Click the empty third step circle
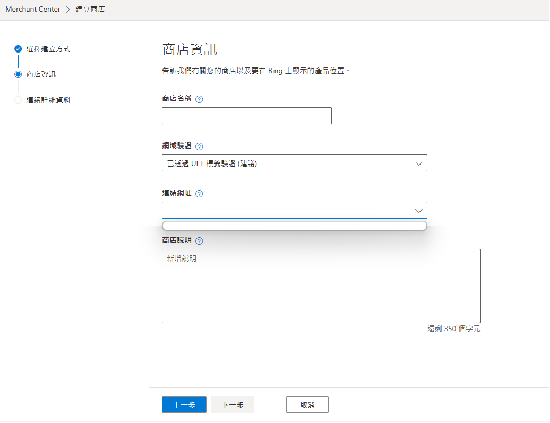 [x=18, y=100]
